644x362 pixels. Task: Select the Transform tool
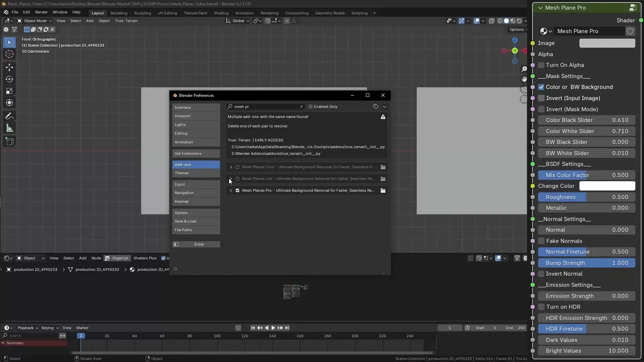tap(9, 103)
